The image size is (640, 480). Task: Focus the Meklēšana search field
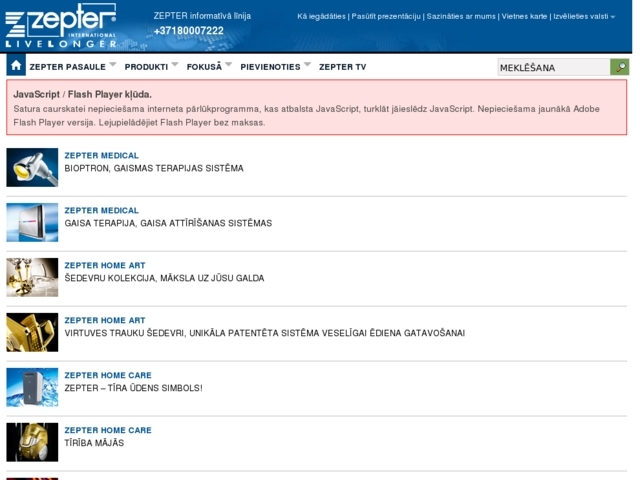[x=553, y=67]
